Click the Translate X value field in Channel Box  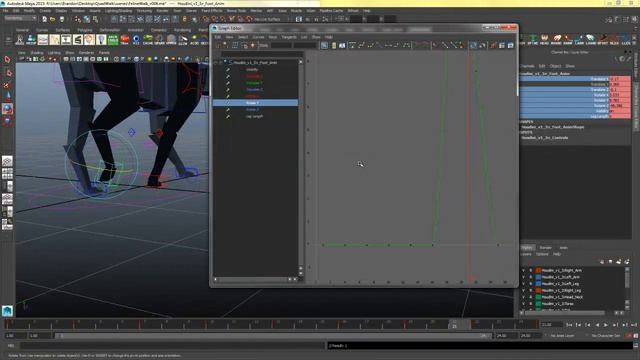[x=619, y=79]
